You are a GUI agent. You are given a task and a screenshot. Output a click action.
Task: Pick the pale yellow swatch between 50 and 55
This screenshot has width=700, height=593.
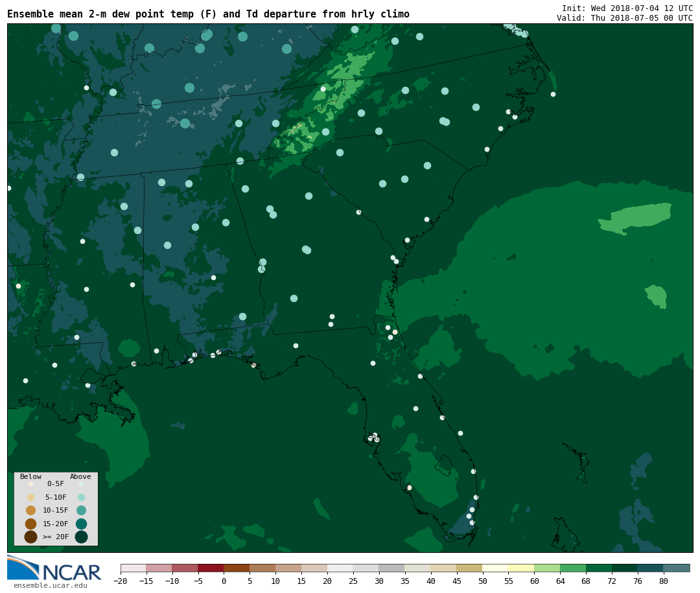(496, 568)
